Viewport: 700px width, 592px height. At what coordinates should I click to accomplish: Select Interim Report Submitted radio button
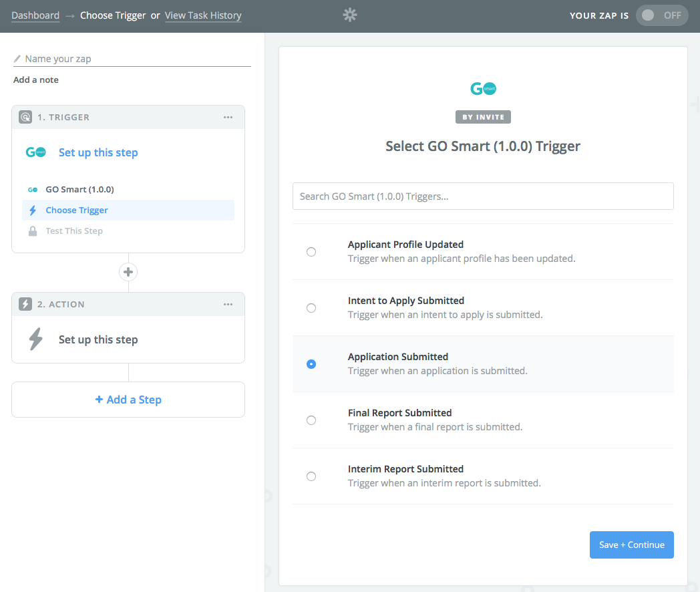click(311, 476)
